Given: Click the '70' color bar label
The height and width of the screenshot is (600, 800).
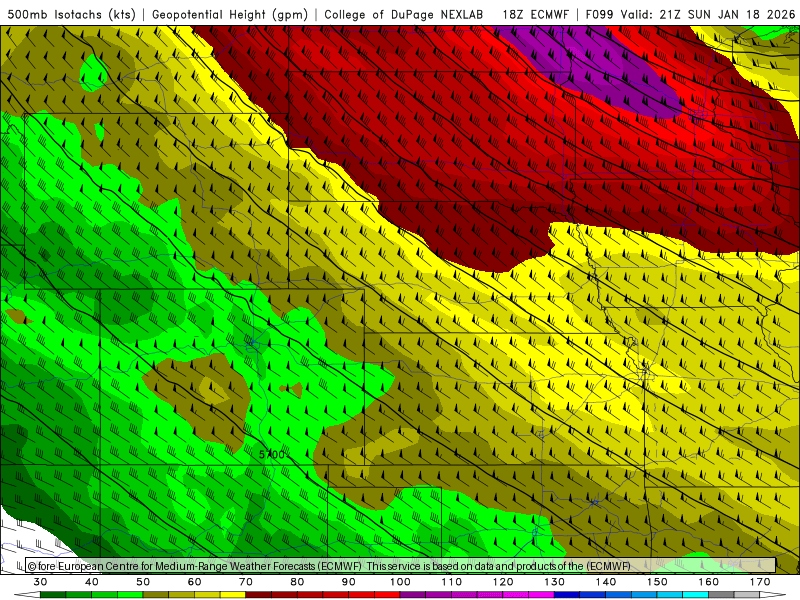Looking at the screenshot, I should 246,582.
